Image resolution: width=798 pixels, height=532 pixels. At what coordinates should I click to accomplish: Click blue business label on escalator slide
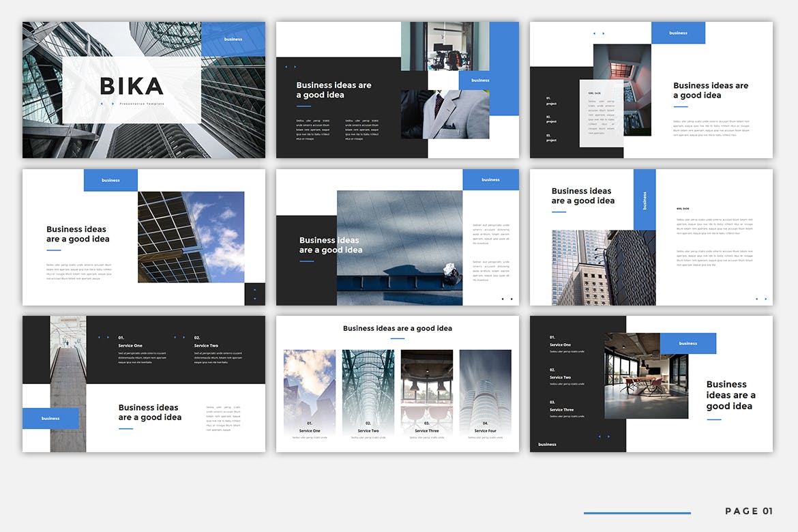pos(50,418)
